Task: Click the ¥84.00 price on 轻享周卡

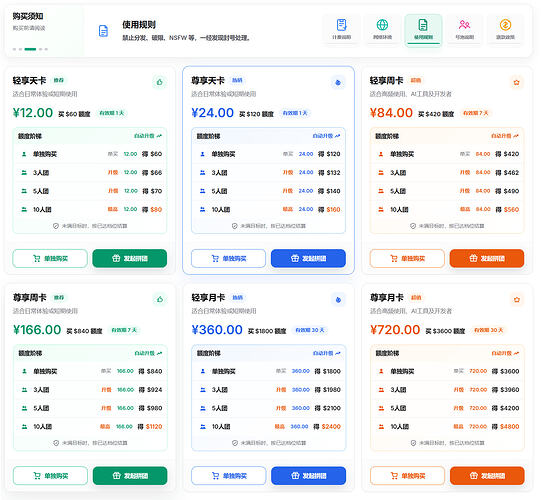Action: [x=391, y=113]
